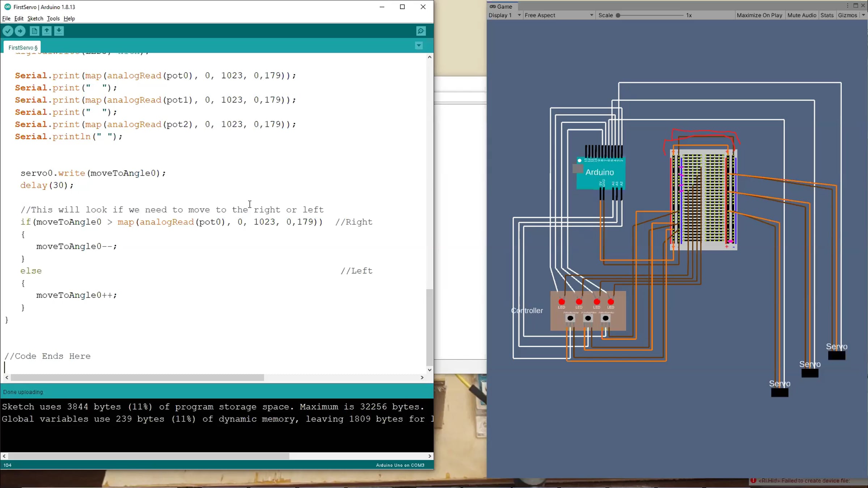The image size is (868, 488).
Task: Click the code editor vertical scrollbar thumb
Action: pos(429,327)
